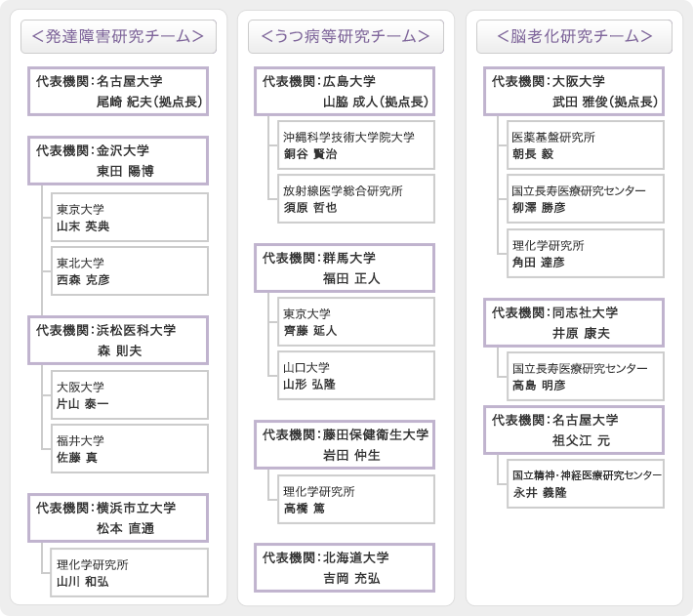693x616 pixels.
Task: Select the 群馬大学 福田 正人 box
Action: point(345,267)
